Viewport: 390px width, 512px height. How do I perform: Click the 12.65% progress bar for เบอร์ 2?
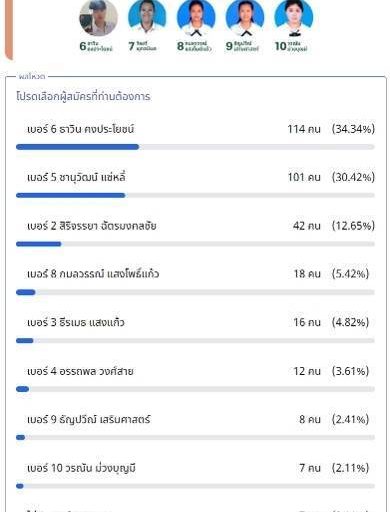point(195,244)
